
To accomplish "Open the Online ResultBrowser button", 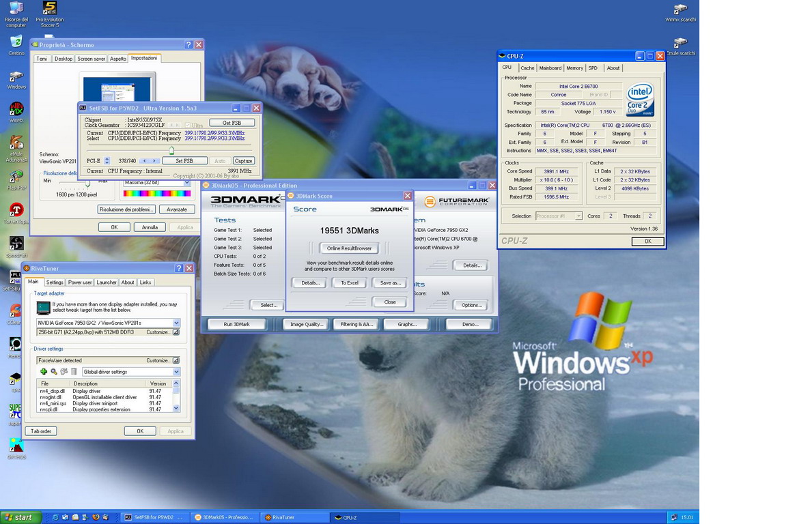I will pyautogui.click(x=349, y=248).
